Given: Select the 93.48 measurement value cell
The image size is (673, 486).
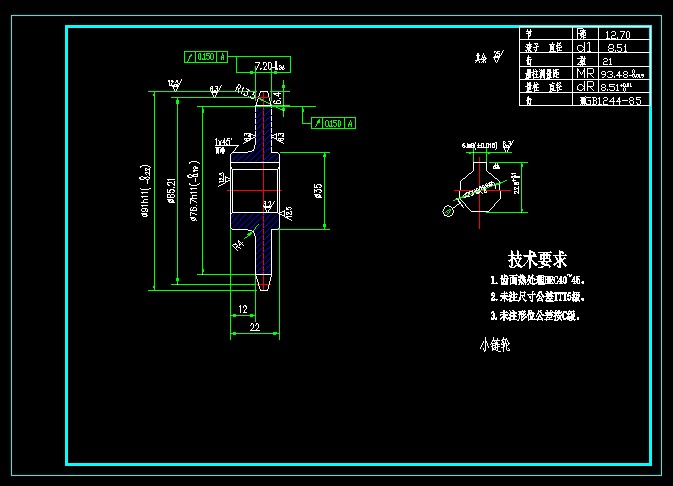Looking at the screenshot, I should click(622, 73).
